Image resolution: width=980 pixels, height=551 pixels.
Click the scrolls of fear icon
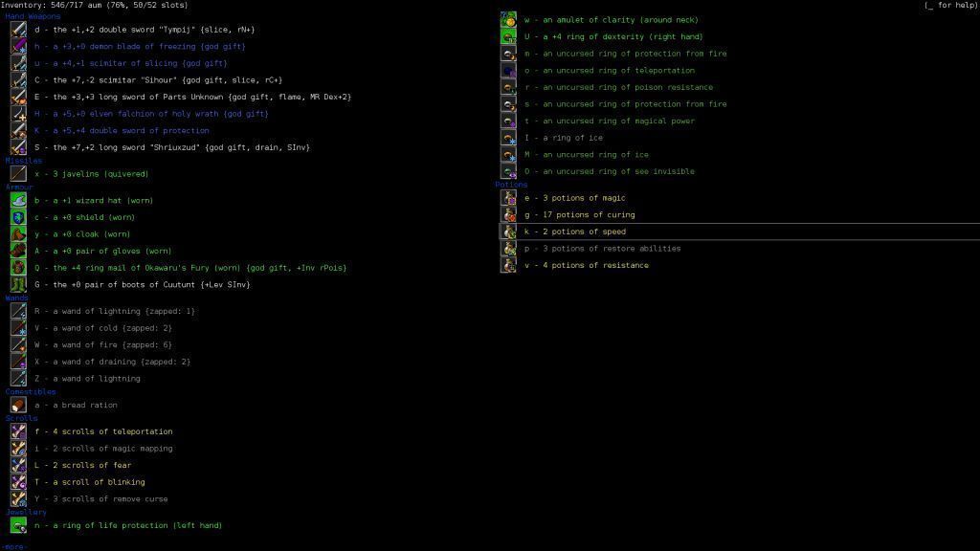coord(18,466)
